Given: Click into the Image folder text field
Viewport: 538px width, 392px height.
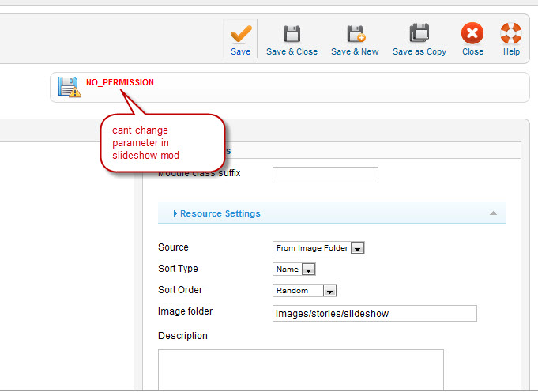Looking at the screenshot, I should point(374,314).
